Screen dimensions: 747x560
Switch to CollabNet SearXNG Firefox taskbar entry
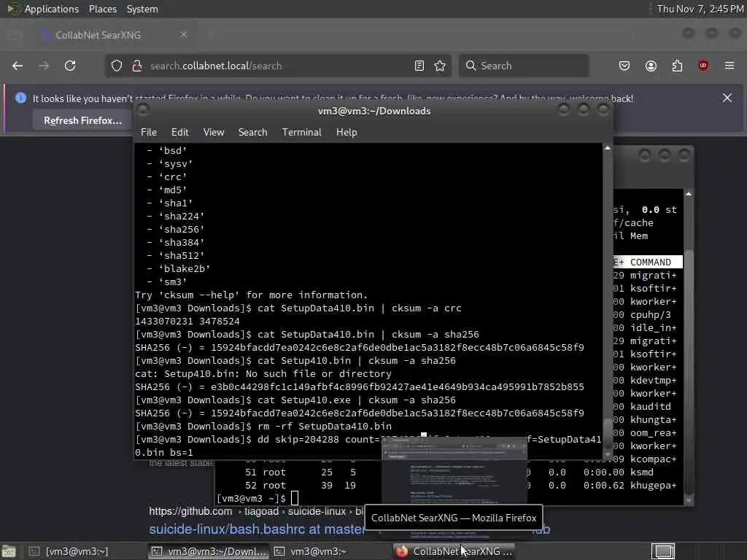[454, 551]
